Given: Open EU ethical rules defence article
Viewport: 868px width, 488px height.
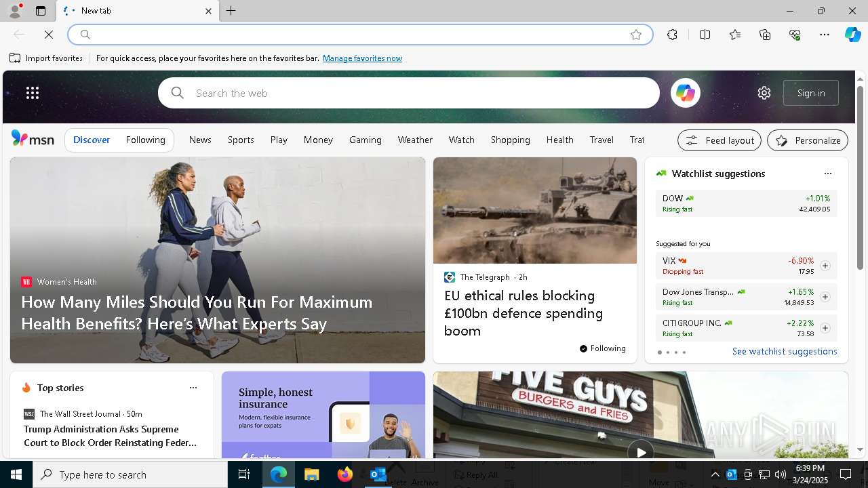Looking at the screenshot, I should pyautogui.click(x=524, y=313).
